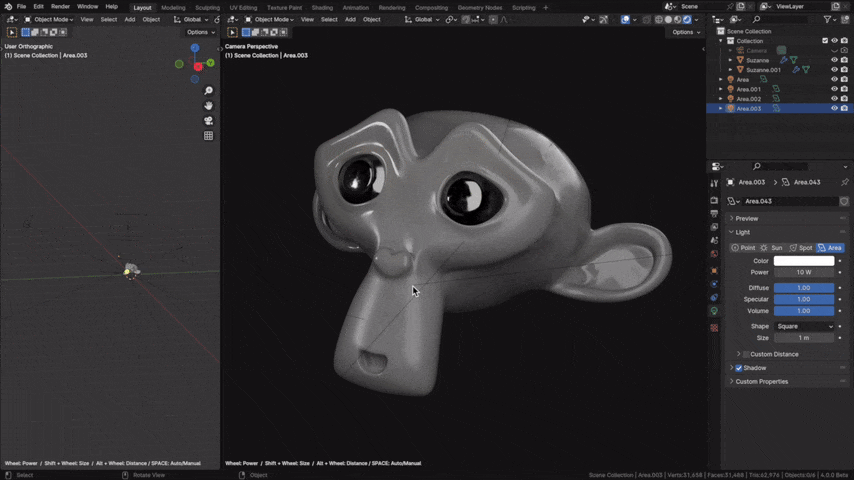Toggle camera view icon in left viewport

tap(209, 120)
